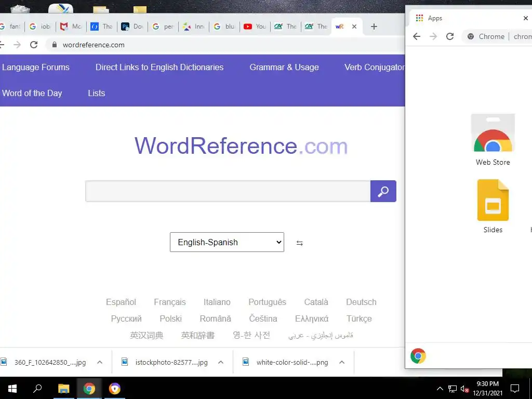Click the Chrome taskbar icon
This screenshot has width=532, height=399.
click(89, 389)
